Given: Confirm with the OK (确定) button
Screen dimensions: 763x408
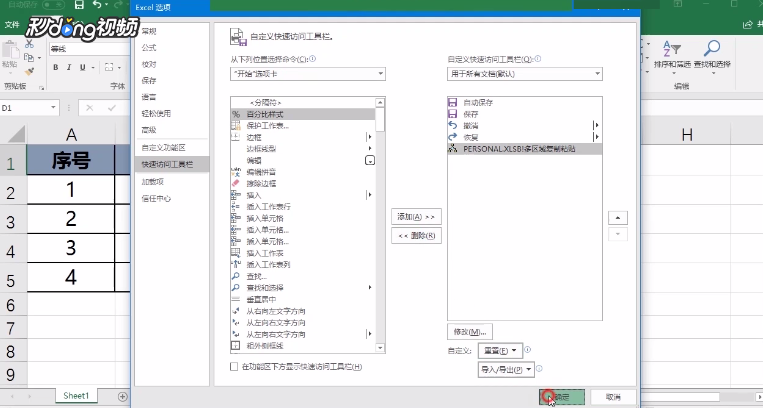Looking at the screenshot, I should [562, 397].
